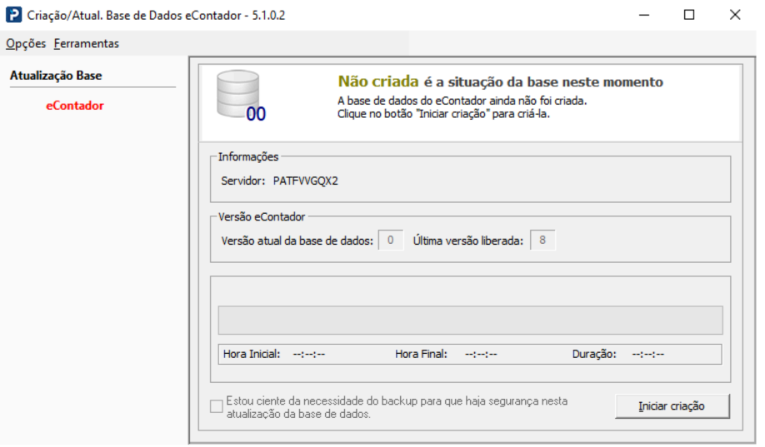Click the Atualização Base heading
Image resolution: width=765 pixels, height=447 pixels.
click(56, 76)
